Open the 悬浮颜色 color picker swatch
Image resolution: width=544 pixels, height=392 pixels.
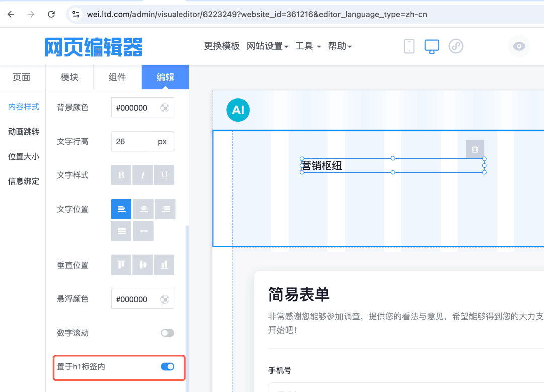165,299
